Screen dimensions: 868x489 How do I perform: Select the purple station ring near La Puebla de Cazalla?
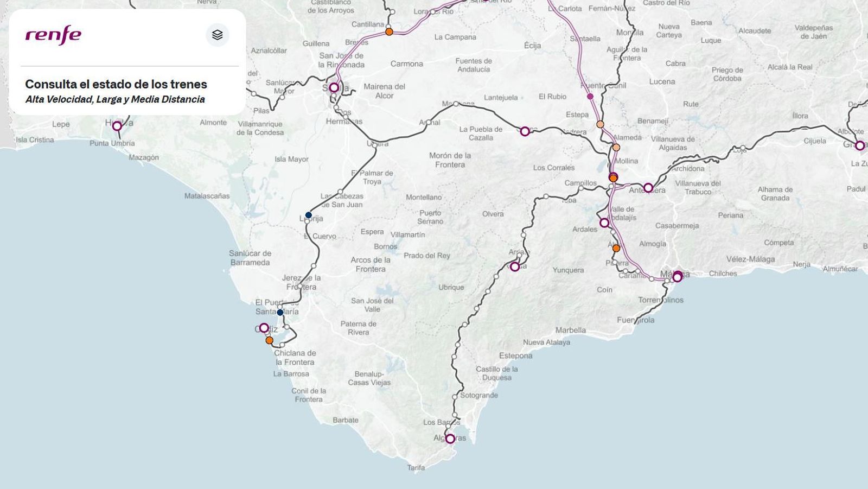(524, 130)
